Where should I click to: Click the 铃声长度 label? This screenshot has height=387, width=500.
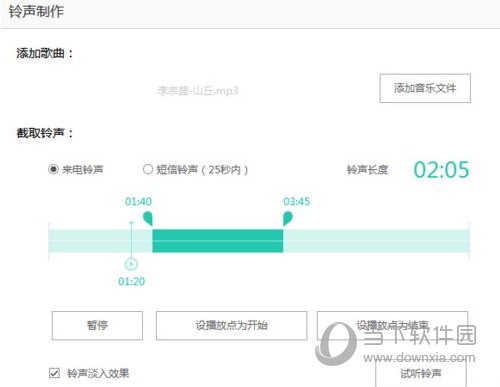[x=367, y=170]
